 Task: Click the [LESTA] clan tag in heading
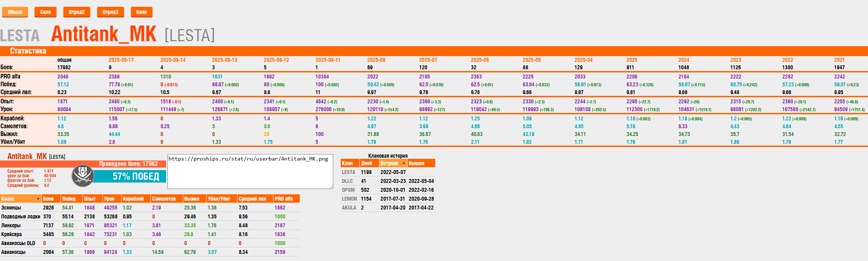point(190,36)
